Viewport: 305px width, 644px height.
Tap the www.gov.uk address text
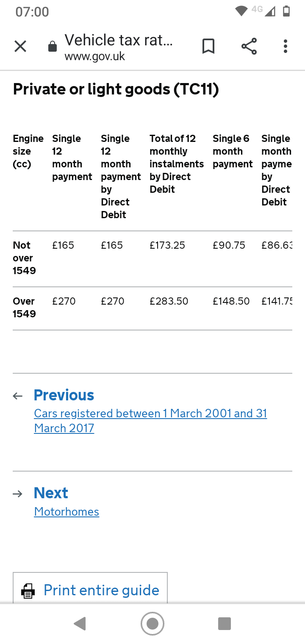pyautogui.click(x=94, y=56)
